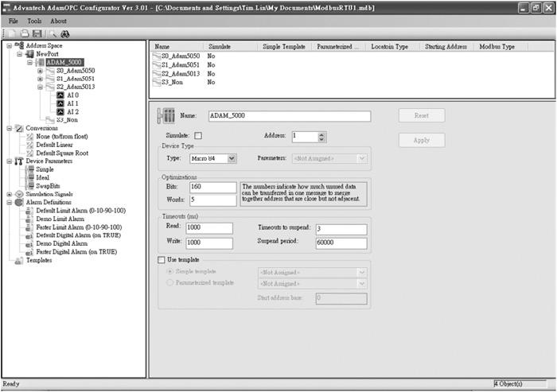Collapse the Device Parameters tree node
This screenshot has height=392, width=557.
pos(9,161)
